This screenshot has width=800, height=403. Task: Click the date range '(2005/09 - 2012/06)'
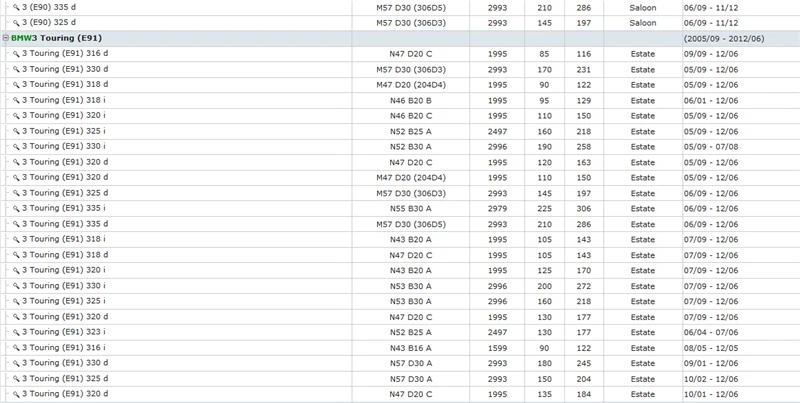coord(724,39)
